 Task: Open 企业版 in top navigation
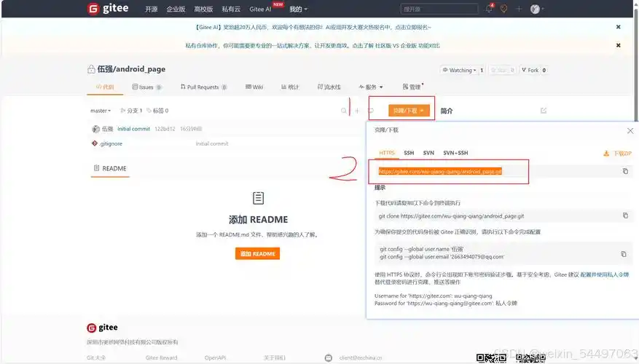coord(176,9)
